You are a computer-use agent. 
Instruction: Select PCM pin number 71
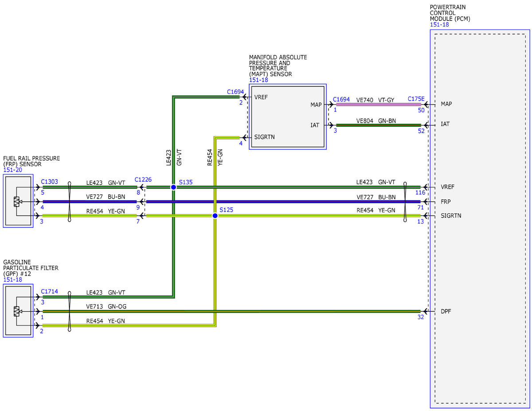pyautogui.click(x=421, y=207)
